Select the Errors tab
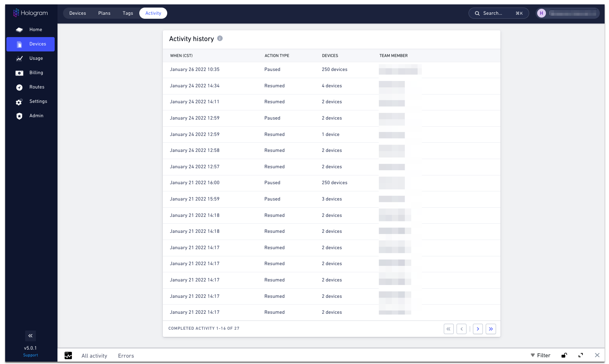Image resolution: width=609 pixels, height=364 pixels. tap(126, 356)
